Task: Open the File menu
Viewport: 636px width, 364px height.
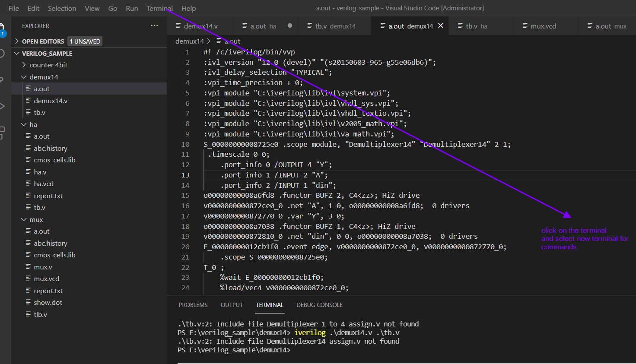Action: (14, 8)
